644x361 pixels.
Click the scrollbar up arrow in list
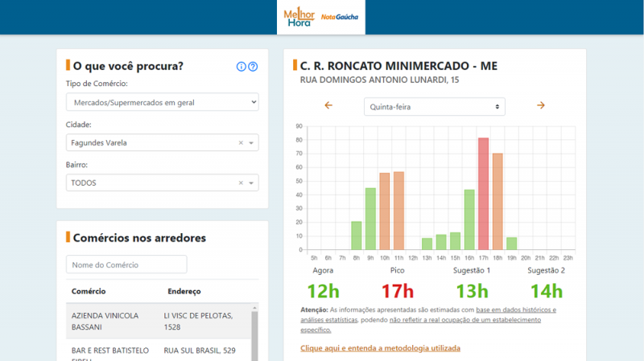254,307
